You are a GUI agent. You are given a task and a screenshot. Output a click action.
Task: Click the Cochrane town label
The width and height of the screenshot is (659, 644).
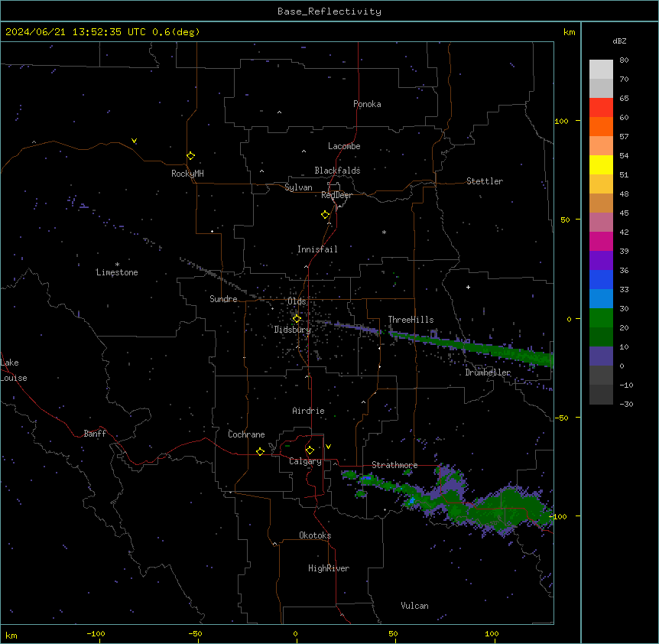coord(246,434)
